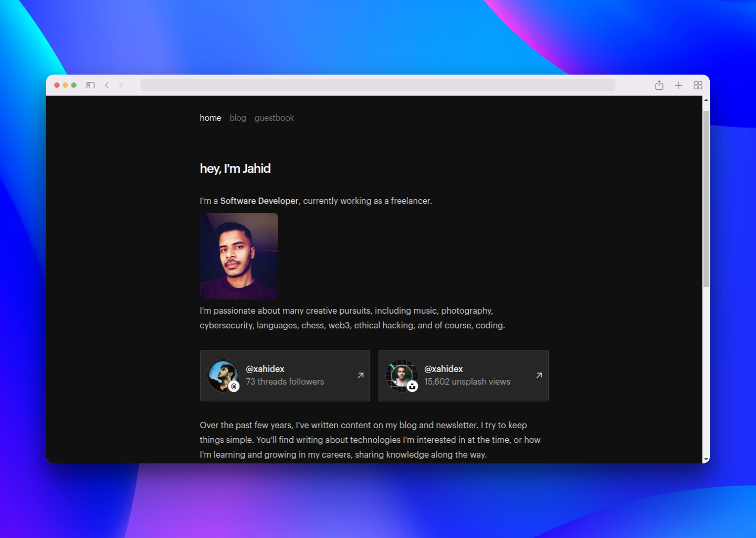Click the scrollbar up arrow
This screenshot has height=538, width=756.
706,100
